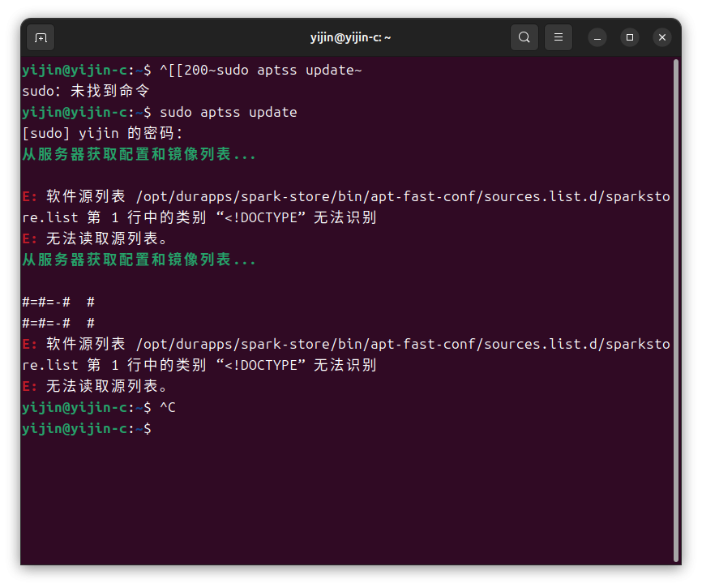Click the vertical scrollbar on the right
This screenshot has height=588, width=702.
click(676, 310)
